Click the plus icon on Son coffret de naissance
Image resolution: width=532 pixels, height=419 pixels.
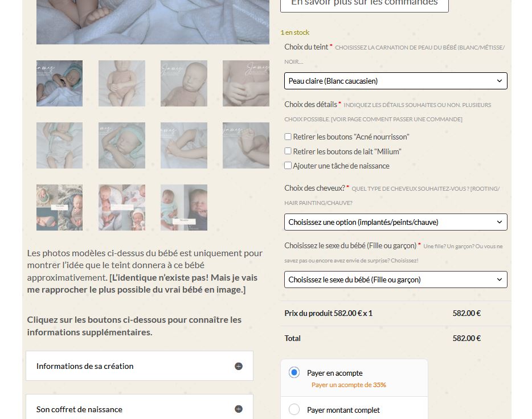(239, 409)
